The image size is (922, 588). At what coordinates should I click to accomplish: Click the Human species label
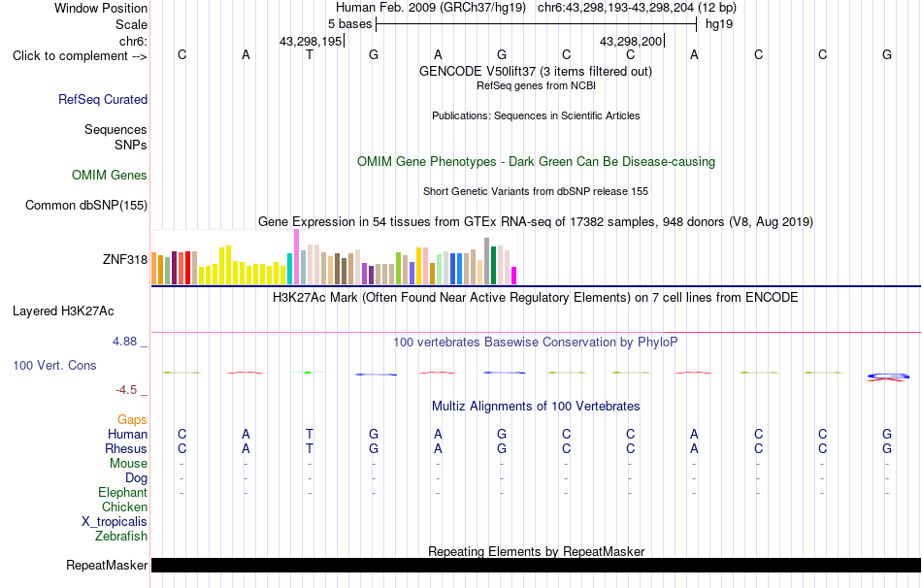(x=127, y=434)
